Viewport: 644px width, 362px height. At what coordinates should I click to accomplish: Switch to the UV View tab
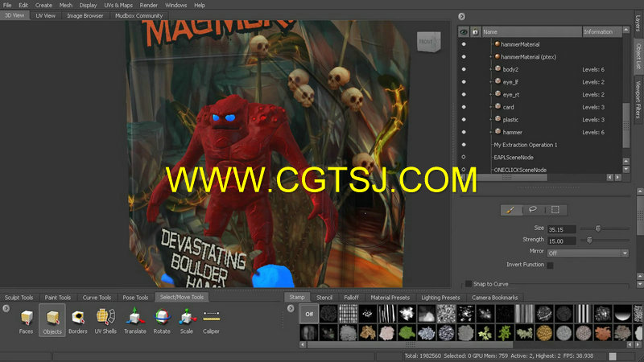(46, 15)
